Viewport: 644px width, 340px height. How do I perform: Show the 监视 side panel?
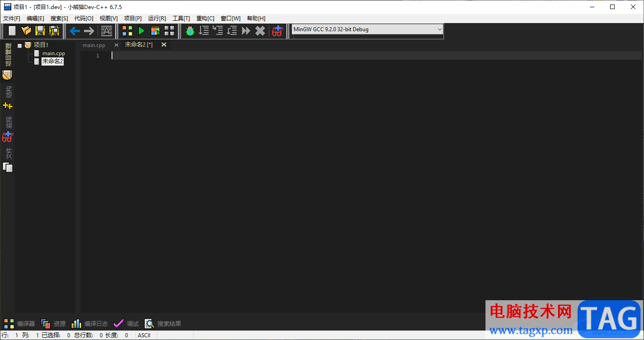[x=8, y=129]
